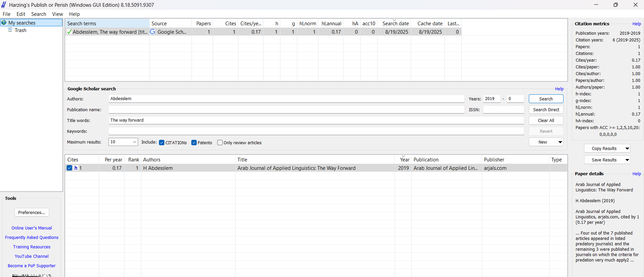Image resolution: width=644 pixels, height=277 pixels.
Task: Sort results by Type column header
Action: [x=558, y=159]
